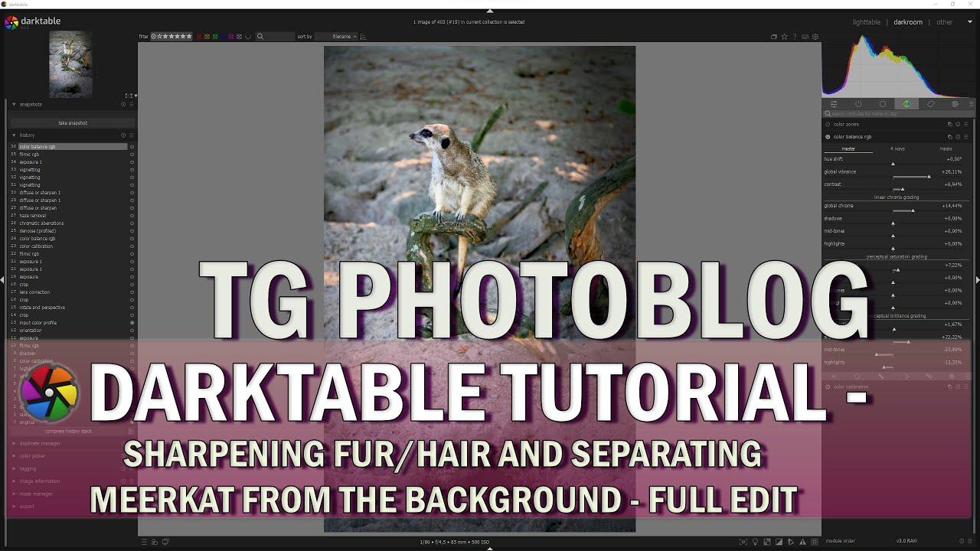Enable the color zones module

(x=828, y=124)
